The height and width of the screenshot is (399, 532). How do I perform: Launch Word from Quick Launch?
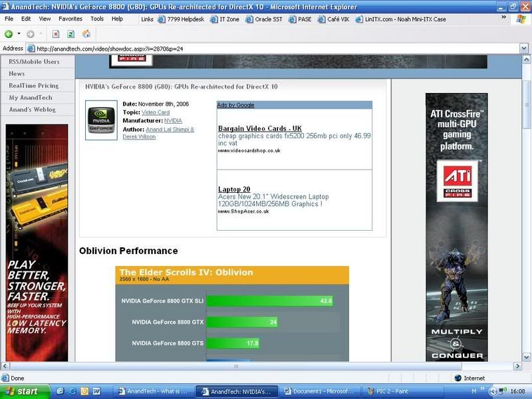coord(96,391)
